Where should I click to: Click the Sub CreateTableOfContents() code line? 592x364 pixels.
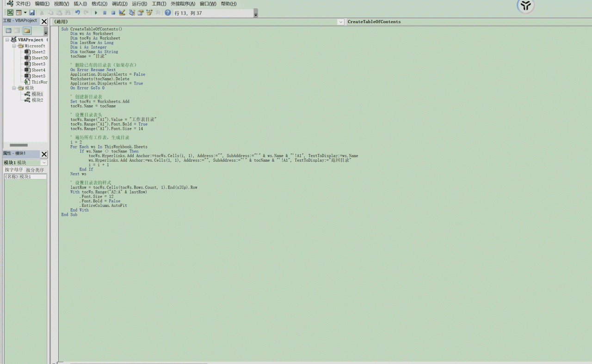92,29
